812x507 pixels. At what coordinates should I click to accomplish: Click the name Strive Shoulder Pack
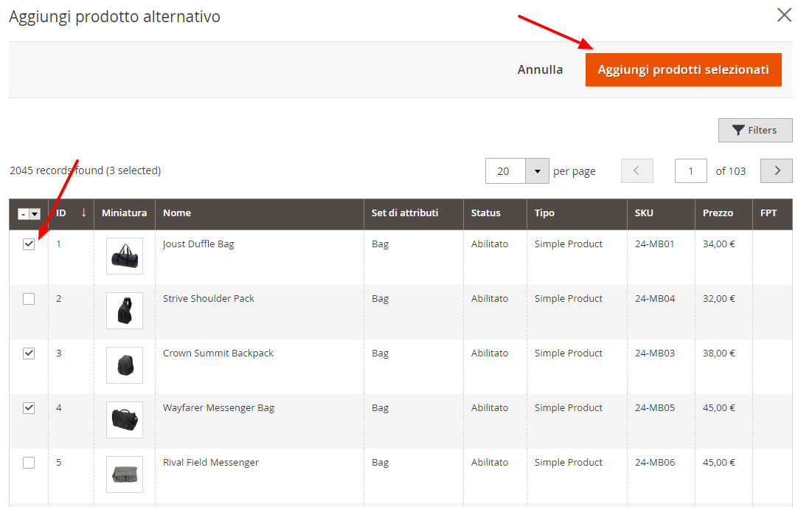coord(208,299)
